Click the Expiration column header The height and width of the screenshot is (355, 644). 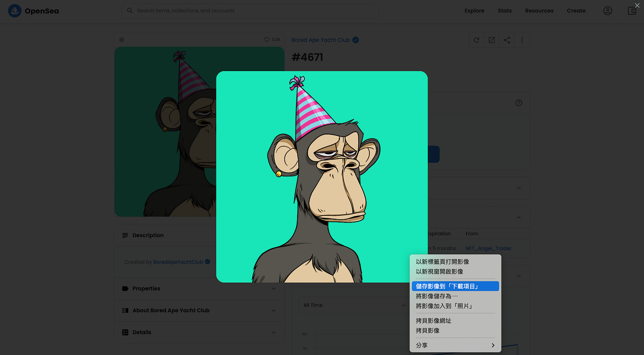coord(439,233)
